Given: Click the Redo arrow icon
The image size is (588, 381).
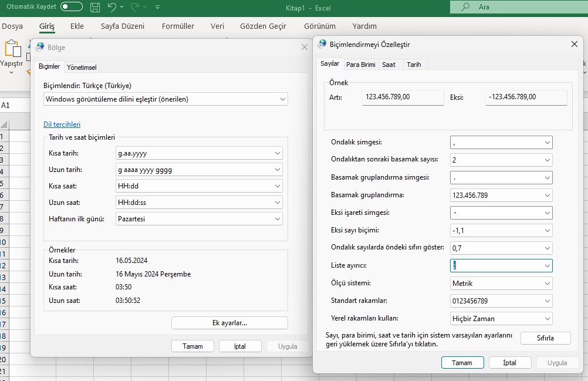Looking at the screenshot, I should (135, 7).
